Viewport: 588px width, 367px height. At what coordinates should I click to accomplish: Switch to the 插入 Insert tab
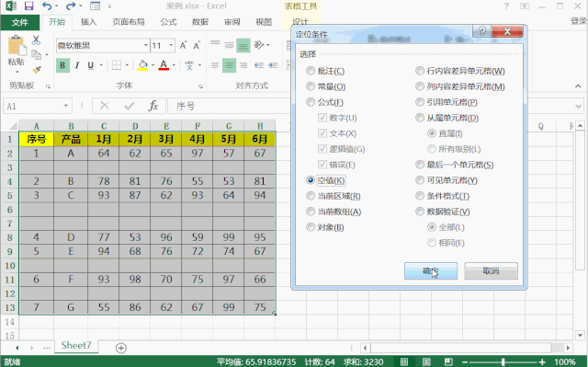click(x=88, y=22)
